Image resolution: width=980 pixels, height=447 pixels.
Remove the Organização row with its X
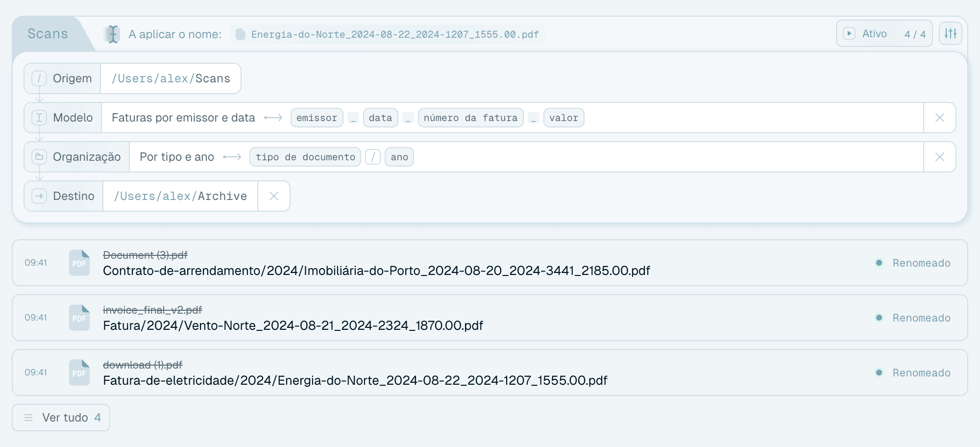pyautogui.click(x=940, y=157)
